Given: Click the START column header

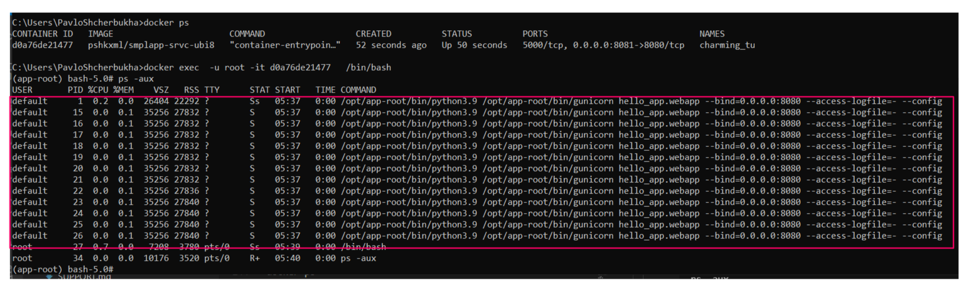Looking at the screenshot, I should 287,90.
